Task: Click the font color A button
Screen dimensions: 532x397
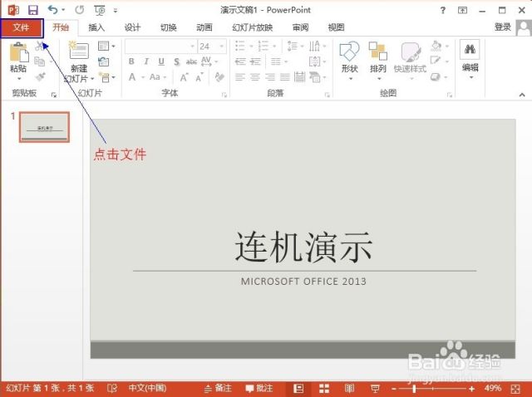Action: tap(132, 77)
